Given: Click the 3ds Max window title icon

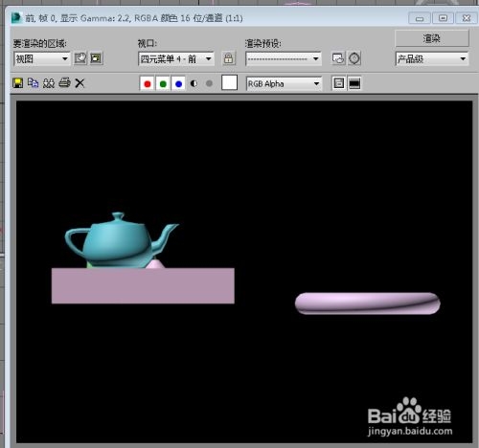Looking at the screenshot, I should 16,18.
